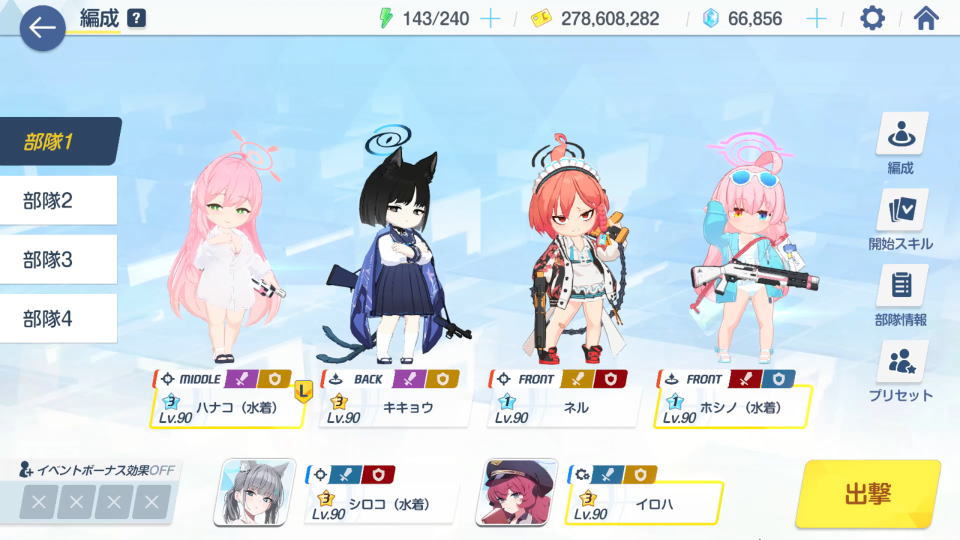Select the 部隊3 tab
Image resolution: width=960 pixels, height=540 pixels.
point(58,260)
